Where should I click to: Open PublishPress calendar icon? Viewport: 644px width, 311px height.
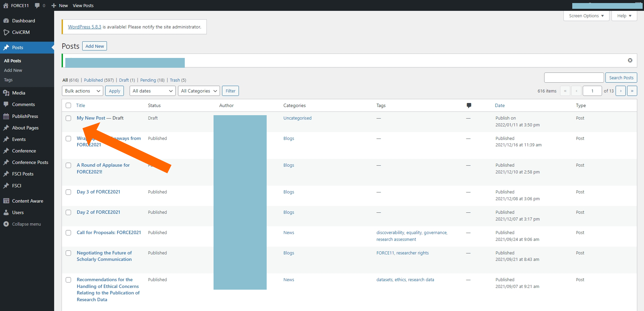pyautogui.click(x=6, y=116)
